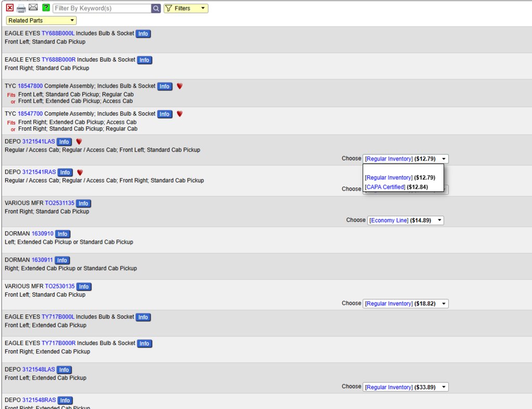Open part number link 3121541LAS
Image resolution: width=532 pixels, height=409 pixels.
[38, 141]
